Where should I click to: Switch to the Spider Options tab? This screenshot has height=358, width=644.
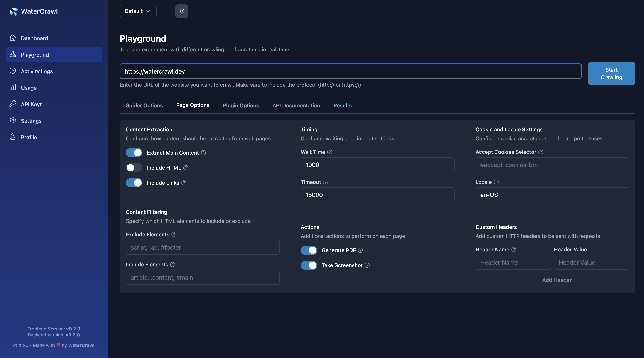[x=144, y=105]
